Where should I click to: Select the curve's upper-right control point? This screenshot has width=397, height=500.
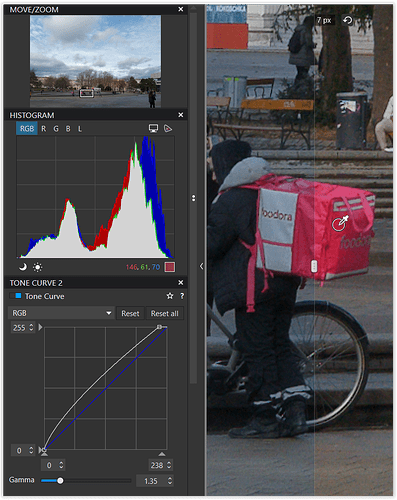pos(159,327)
